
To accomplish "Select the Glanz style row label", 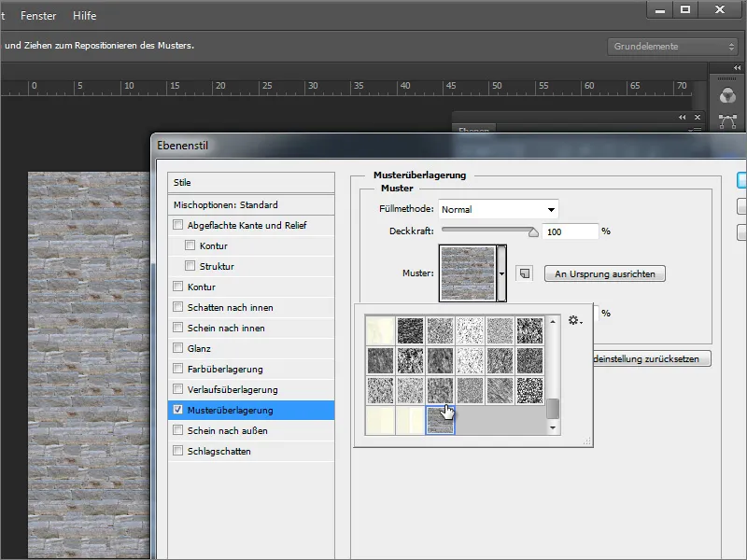I will 199,348.
